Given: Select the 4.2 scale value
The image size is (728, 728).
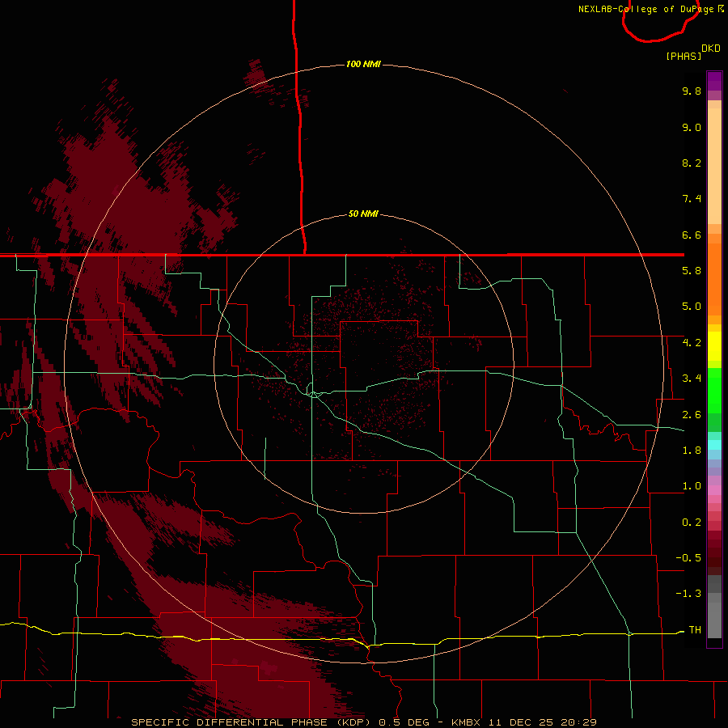Looking at the screenshot, I should 692,343.
